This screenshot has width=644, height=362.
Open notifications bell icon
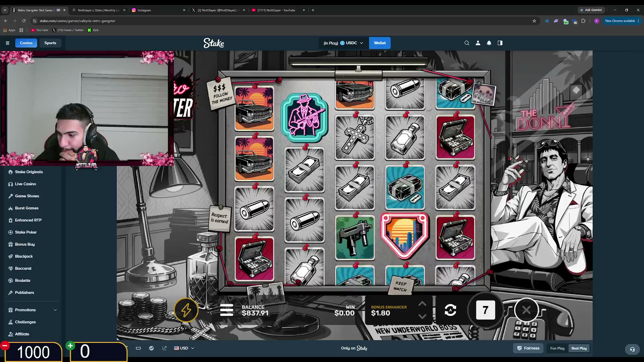(489, 43)
